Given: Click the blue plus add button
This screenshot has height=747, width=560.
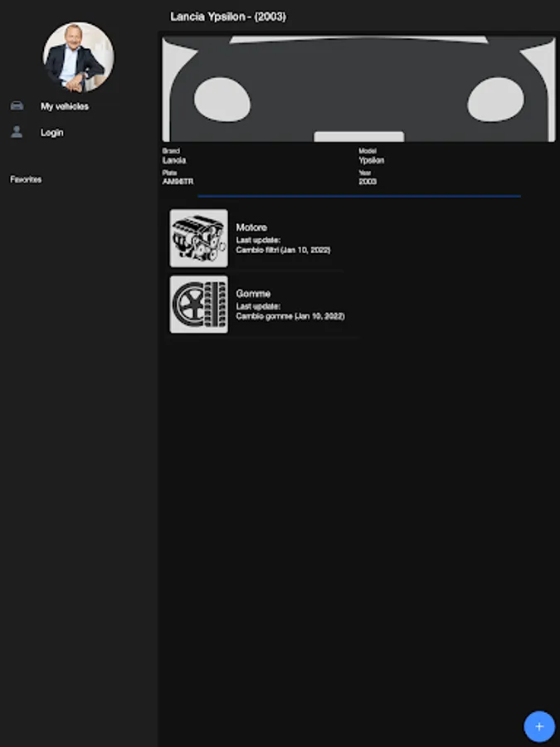Looking at the screenshot, I should [539, 726].
